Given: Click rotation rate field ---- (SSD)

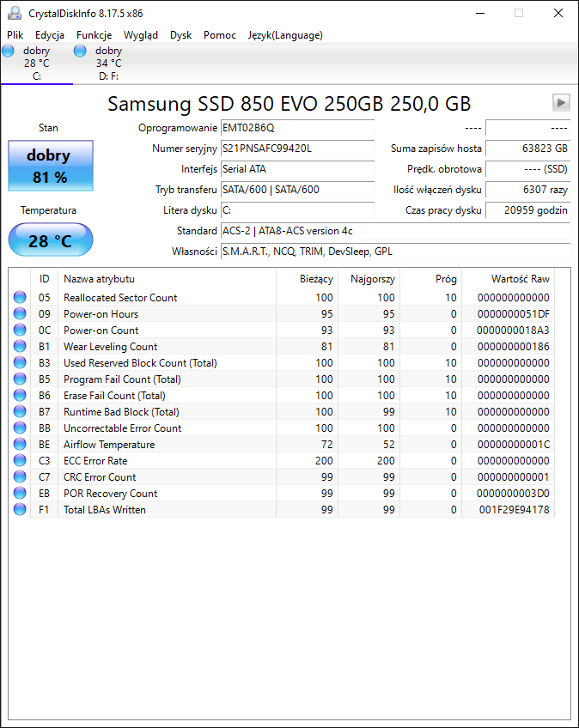Looking at the screenshot, I should pyautogui.click(x=527, y=169).
